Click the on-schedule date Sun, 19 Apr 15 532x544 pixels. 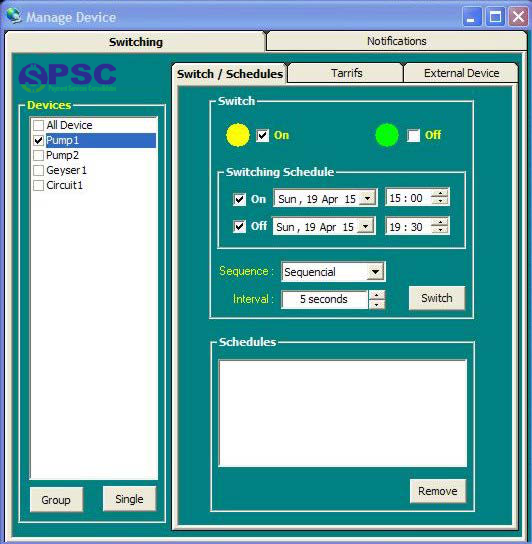317,199
